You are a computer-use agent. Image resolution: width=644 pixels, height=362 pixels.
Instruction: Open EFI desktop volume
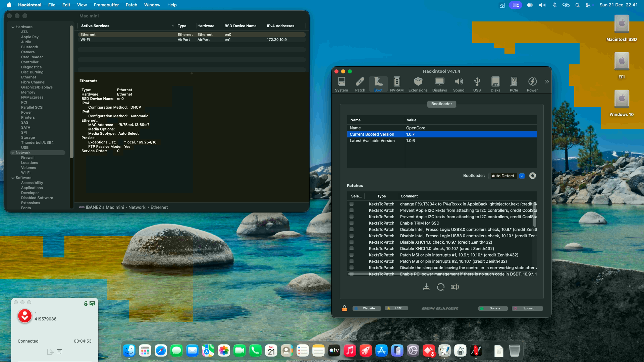pyautogui.click(x=622, y=66)
